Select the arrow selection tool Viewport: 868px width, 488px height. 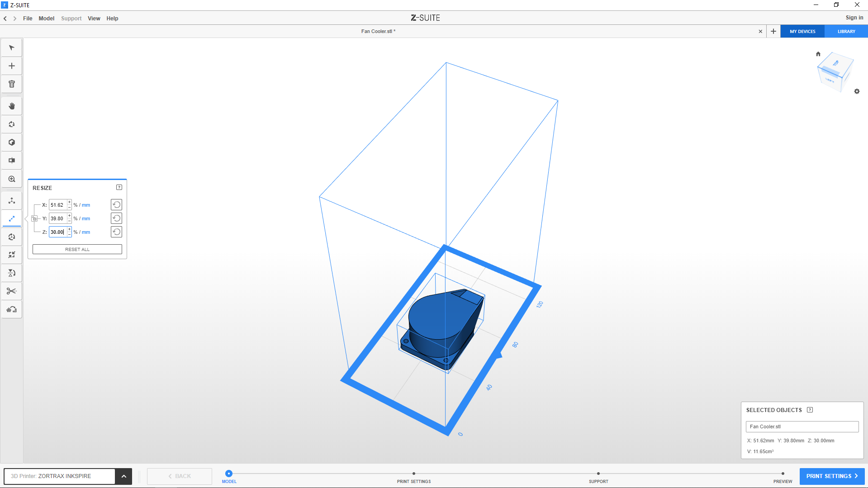(12, 48)
